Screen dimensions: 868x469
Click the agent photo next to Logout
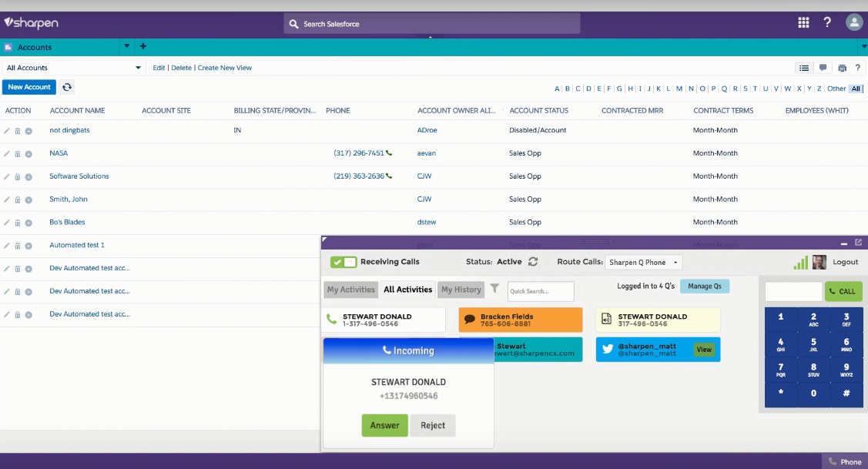[819, 262]
